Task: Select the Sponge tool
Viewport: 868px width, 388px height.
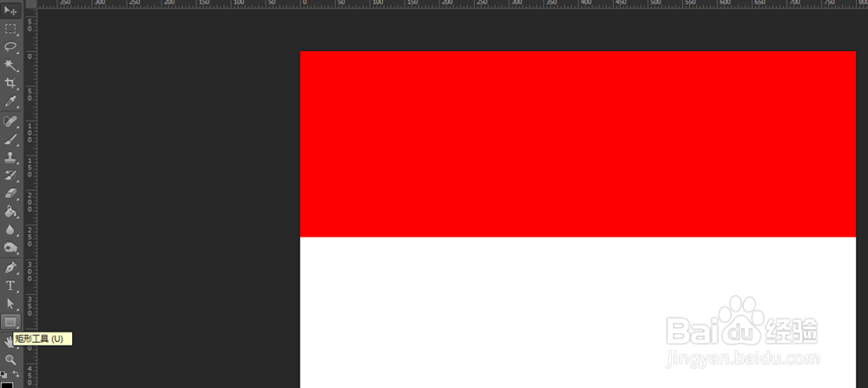Action: click(x=10, y=248)
